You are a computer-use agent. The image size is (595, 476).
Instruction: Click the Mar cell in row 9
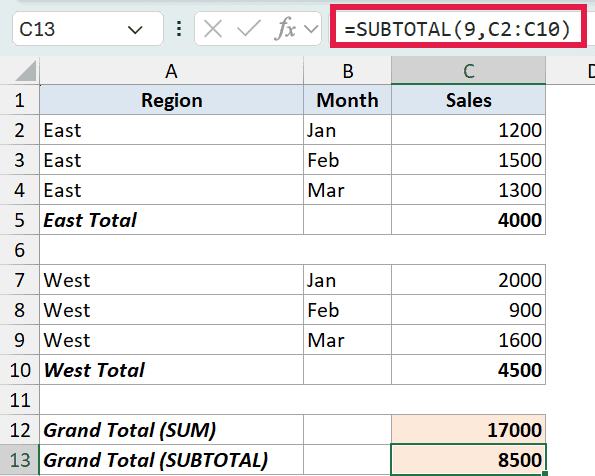pos(348,340)
